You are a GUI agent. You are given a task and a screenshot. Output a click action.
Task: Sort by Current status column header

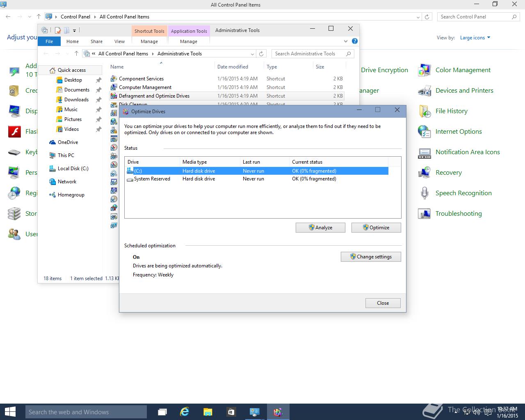click(338, 162)
